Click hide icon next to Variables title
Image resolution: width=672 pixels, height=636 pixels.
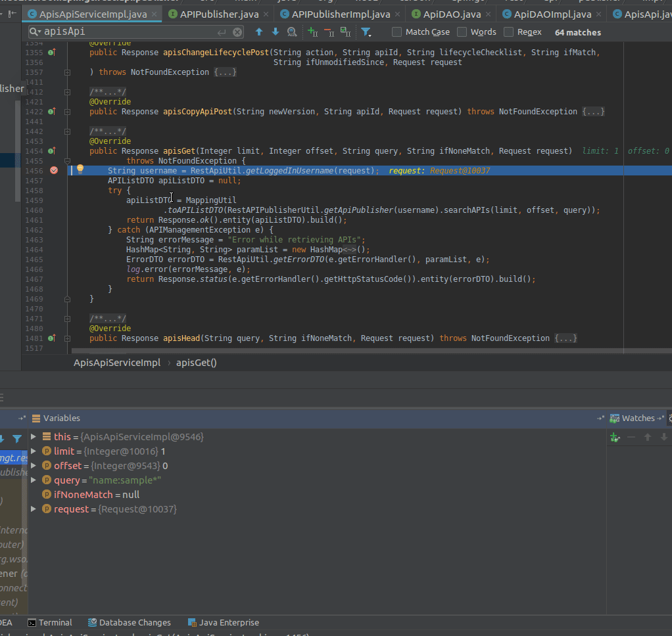[x=22, y=418]
